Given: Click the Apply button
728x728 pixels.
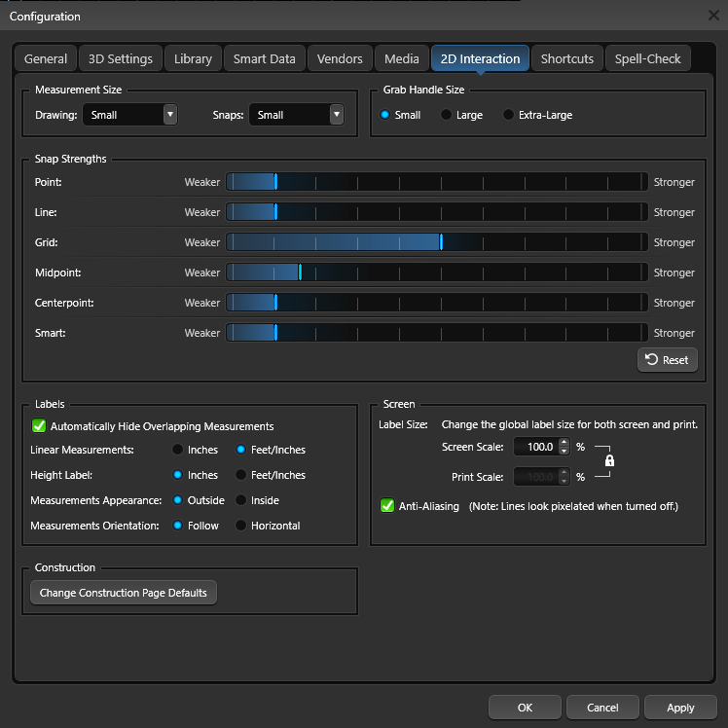Looking at the screenshot, I should [680, 708].
